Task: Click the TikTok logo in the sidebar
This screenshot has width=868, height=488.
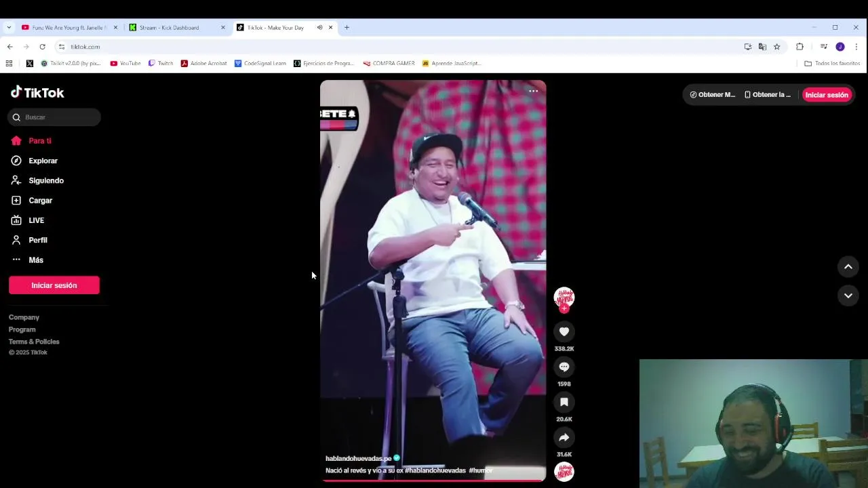Action: coord(37,92)
